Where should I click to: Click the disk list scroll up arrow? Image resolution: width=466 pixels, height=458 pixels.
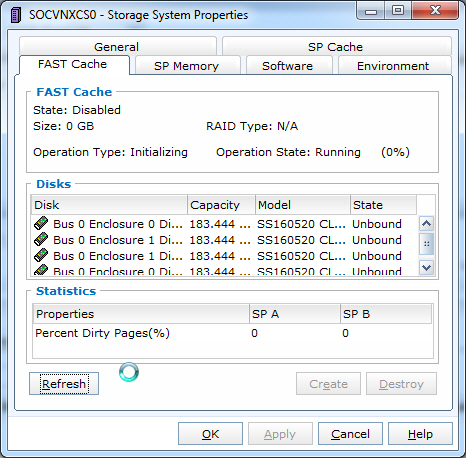426,223
